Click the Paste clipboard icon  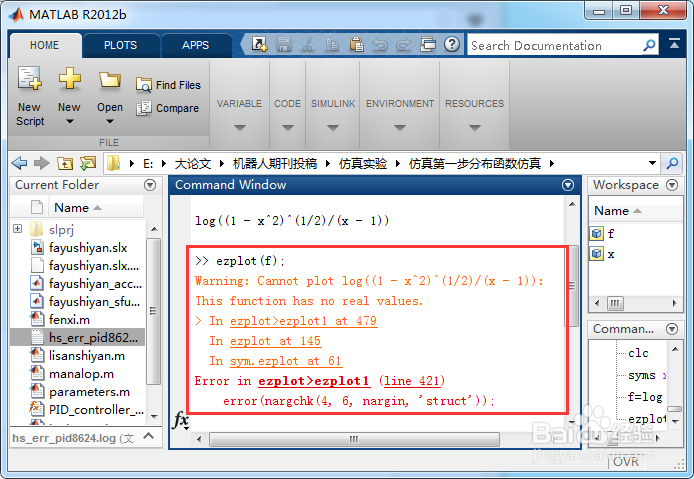pos(356,44)
